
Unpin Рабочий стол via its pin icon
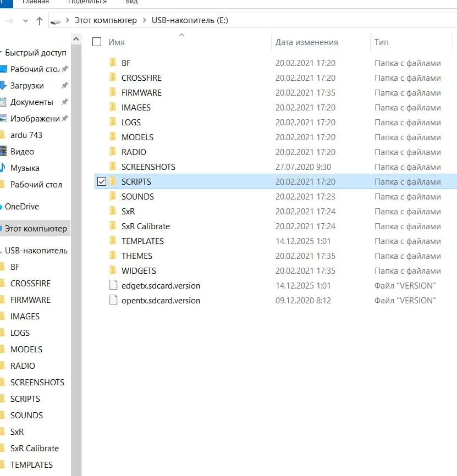pos(65,69)
